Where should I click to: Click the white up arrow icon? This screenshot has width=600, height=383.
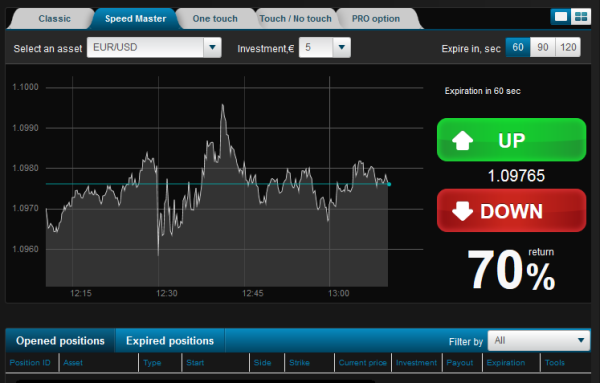tap(462, 140)
